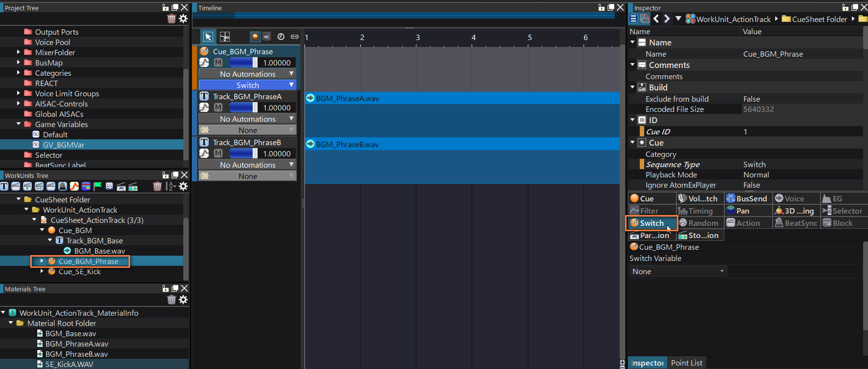Click the automation curve icon on Track_BGM_PhraseB

(204, 153)
